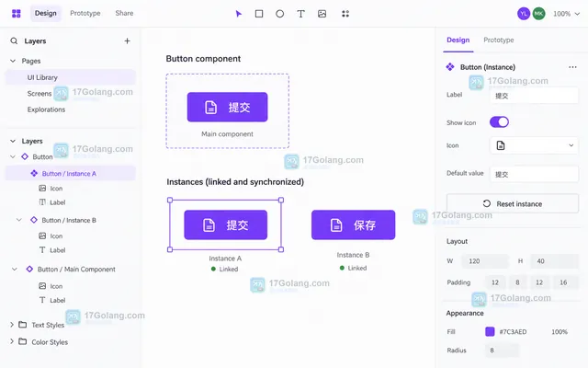This screenshot has width=588, height=368.
Task: Click the bottom-right selection handle of Instance A
Action: point(281,249)
